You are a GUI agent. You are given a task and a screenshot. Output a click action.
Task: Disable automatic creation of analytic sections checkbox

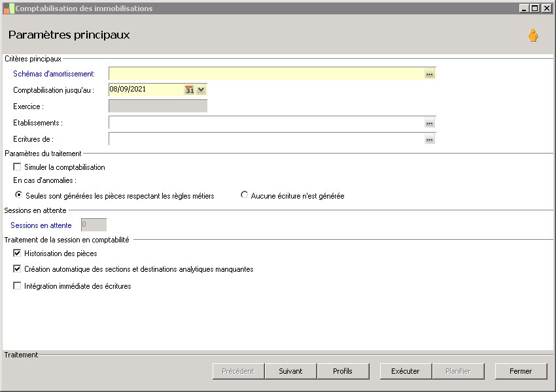(x=18, y=269)
